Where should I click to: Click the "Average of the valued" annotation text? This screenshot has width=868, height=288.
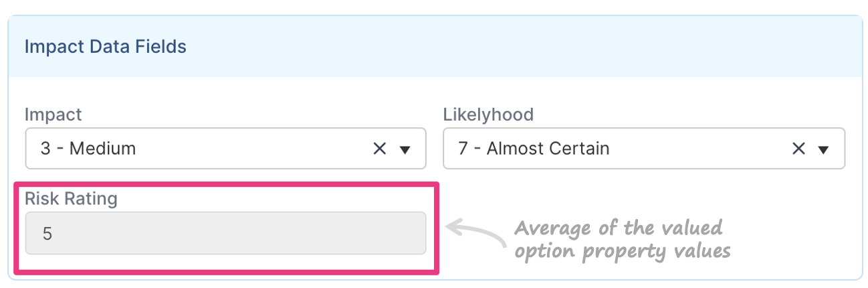(x=619, y=228)
